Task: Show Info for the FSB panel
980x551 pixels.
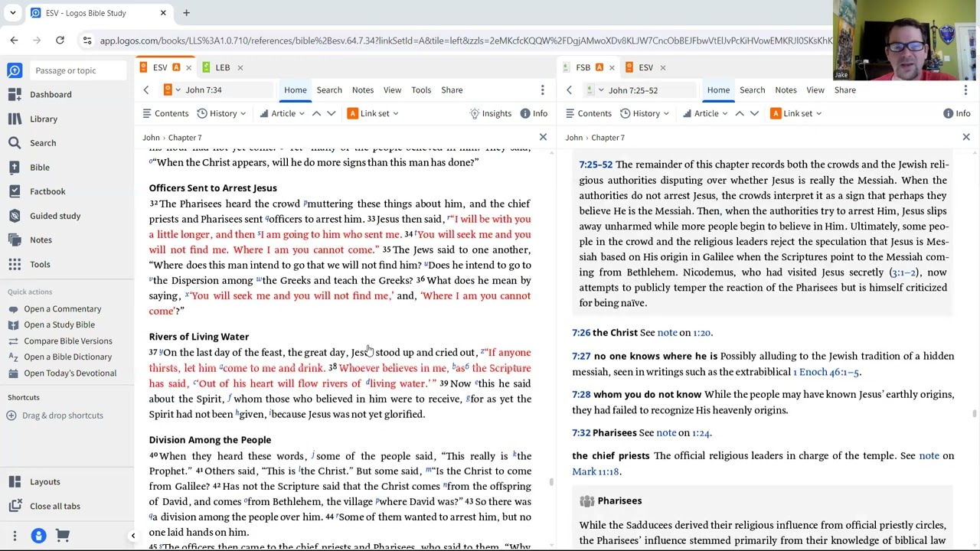Action: point(957,113)
